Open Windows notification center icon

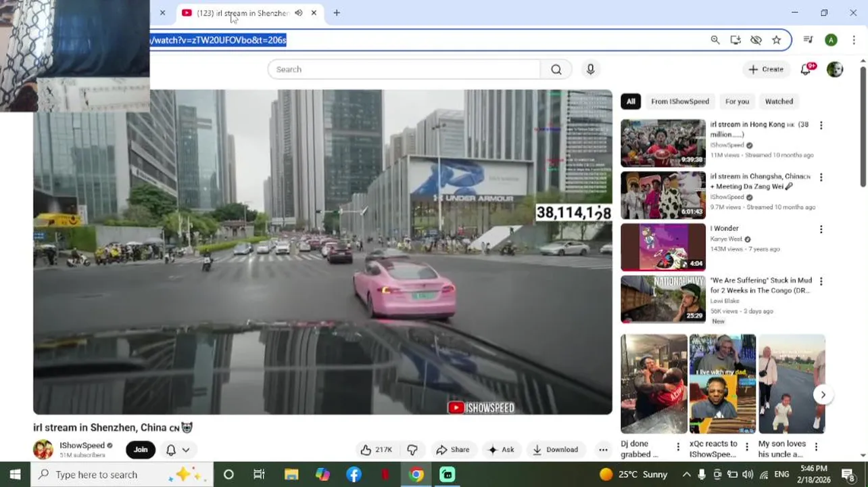point(848,474)
